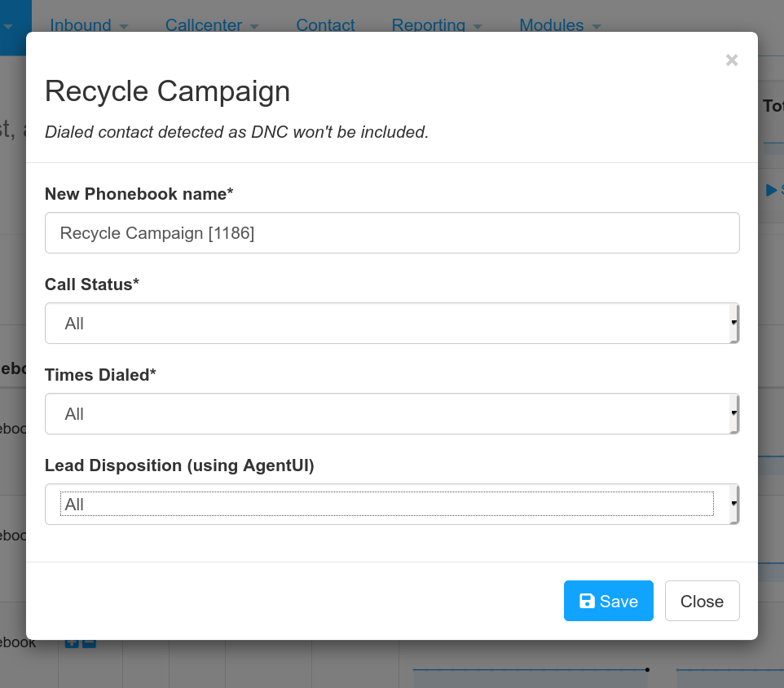Click the 'Times Dialed*' label
This screenshot has height=688, width=784.
pos(100,375)
